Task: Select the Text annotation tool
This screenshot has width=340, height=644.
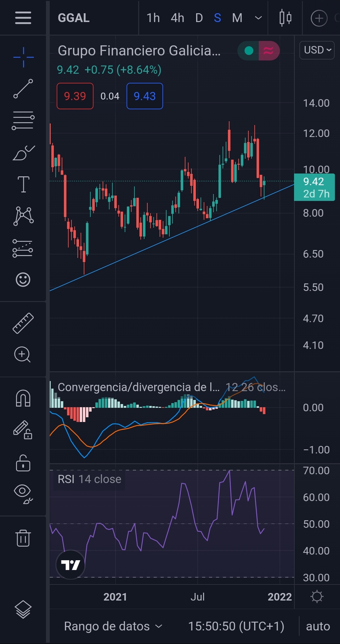Action: pos(23,184)
